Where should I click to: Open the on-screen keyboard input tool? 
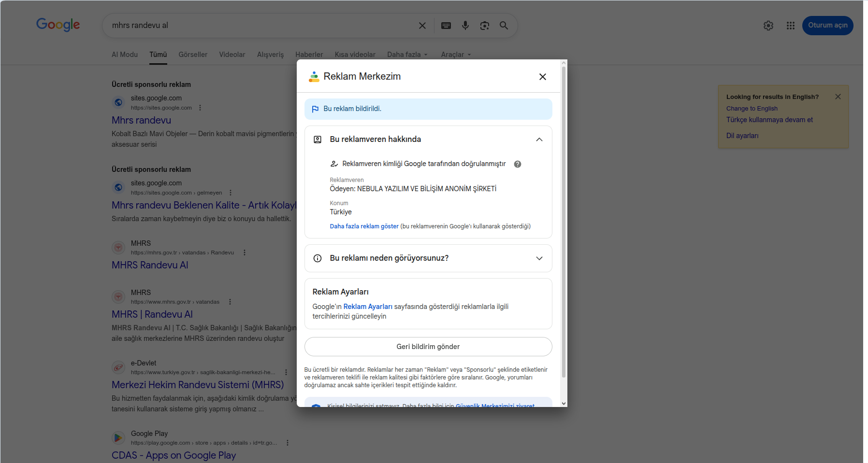click(x=446, y=26)
